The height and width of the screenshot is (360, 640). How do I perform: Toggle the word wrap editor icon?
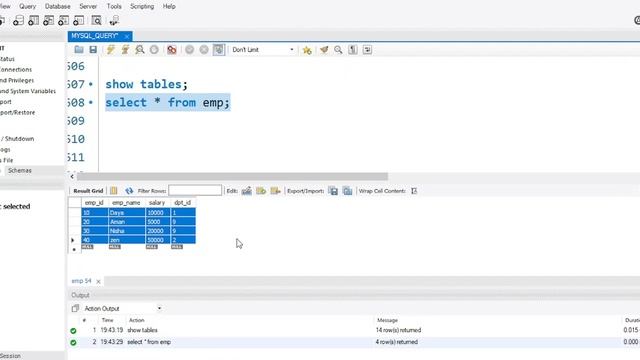[x=367, y=50]
